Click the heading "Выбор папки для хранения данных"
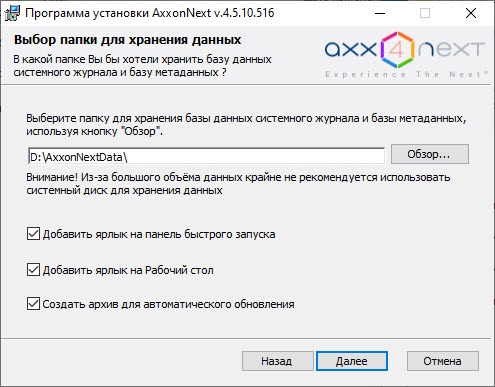 coord(127,40)
